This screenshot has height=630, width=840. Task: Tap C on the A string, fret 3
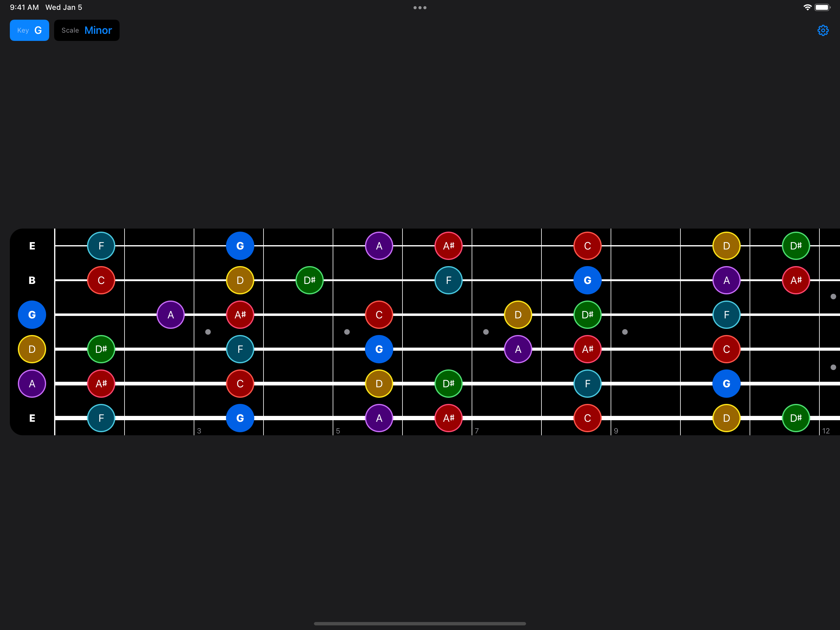pos(240,384)
